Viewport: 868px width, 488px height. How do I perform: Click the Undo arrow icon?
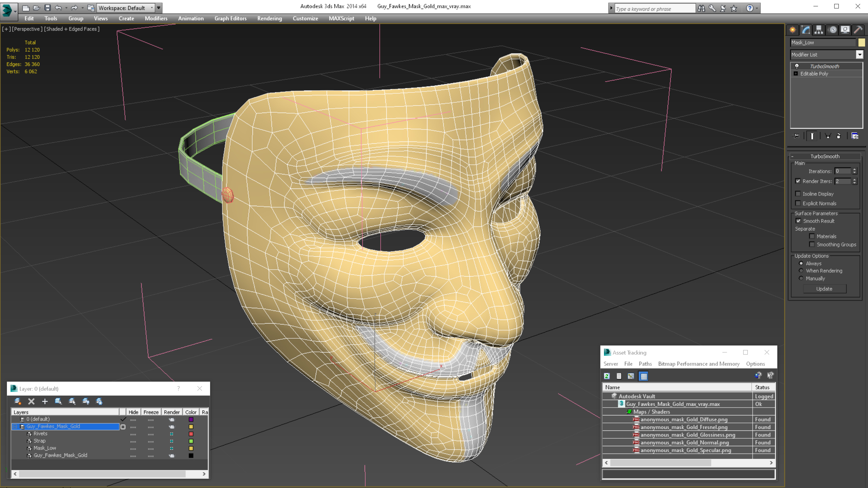58,8
